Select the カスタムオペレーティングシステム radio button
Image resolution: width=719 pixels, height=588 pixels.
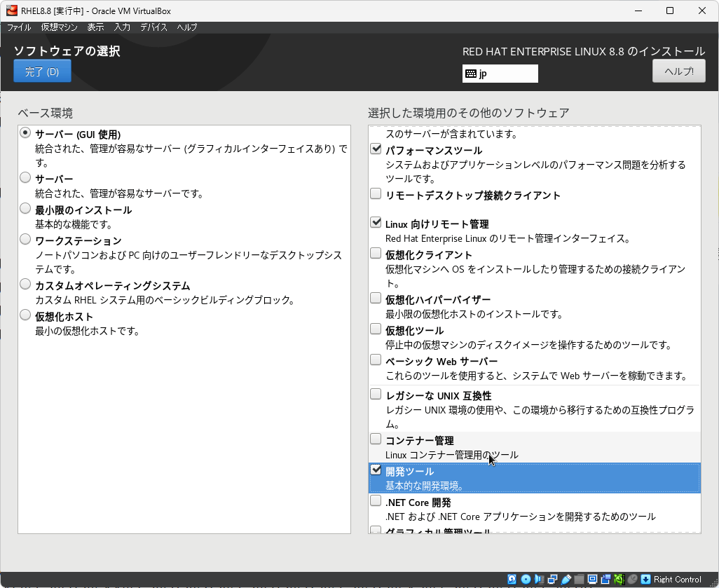pos(25,285)
